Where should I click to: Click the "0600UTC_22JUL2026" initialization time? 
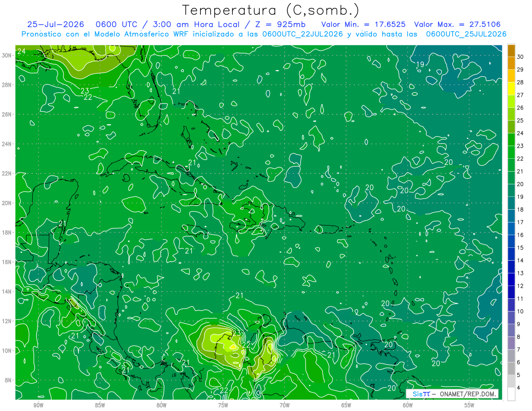click(302, 34)
